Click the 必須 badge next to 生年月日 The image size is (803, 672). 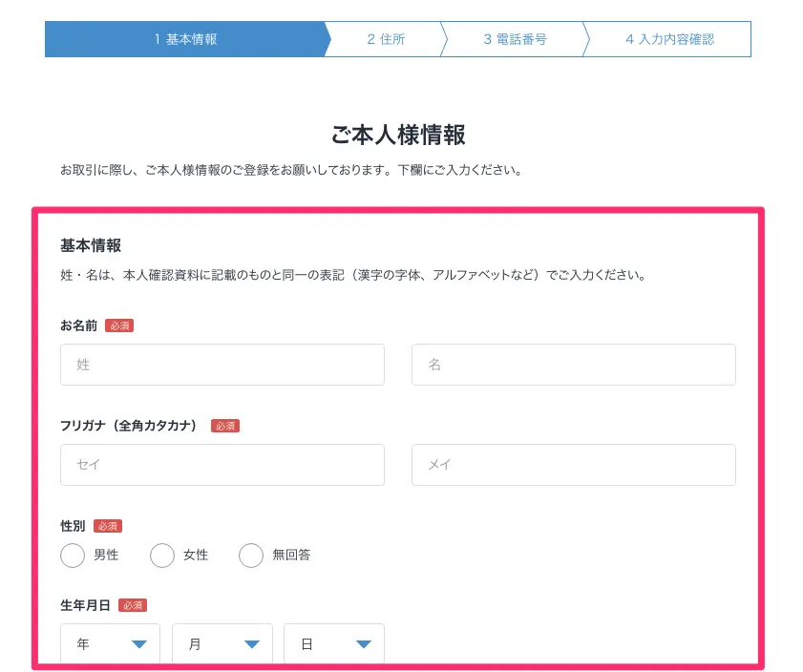[133, 605]
